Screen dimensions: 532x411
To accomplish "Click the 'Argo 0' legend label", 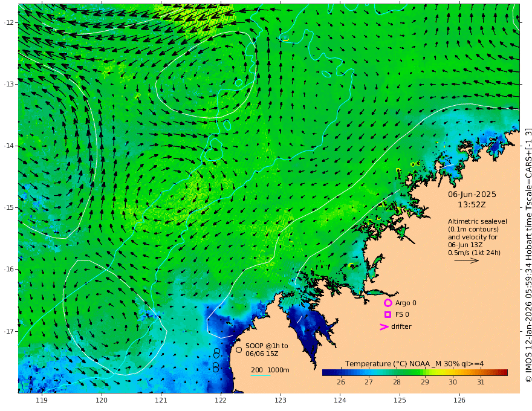I will (406, 303).
